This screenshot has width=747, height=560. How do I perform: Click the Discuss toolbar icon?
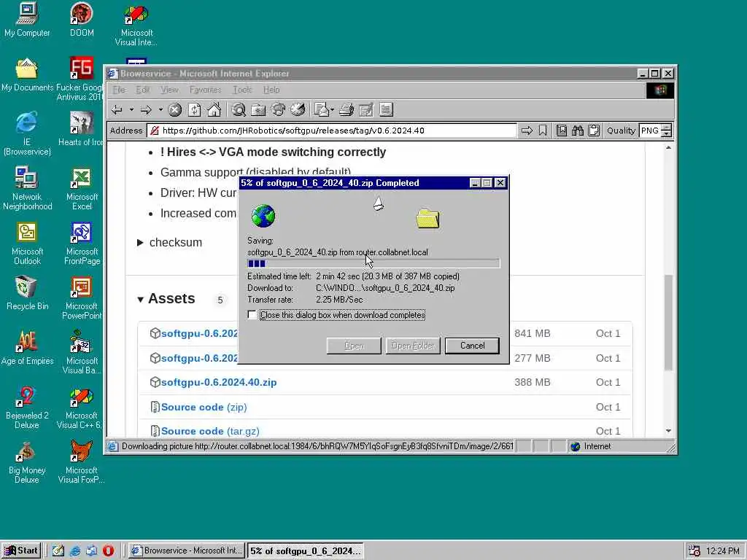(x=386, y=110)
